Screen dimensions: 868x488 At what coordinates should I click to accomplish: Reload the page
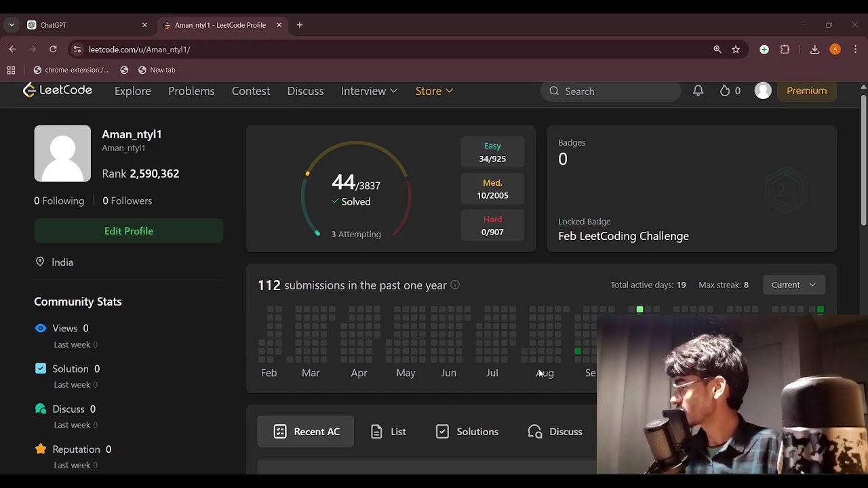[x=53, y=49]
